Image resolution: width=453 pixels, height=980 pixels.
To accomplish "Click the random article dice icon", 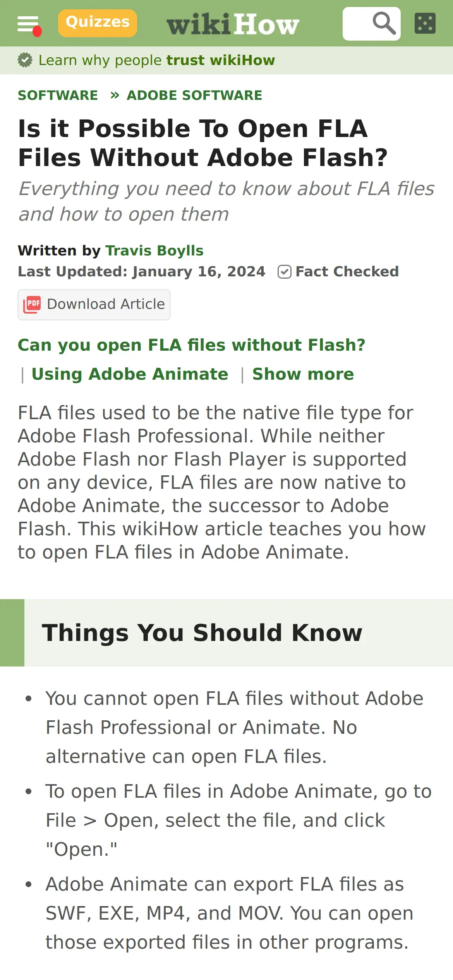I will coord(425,24).
